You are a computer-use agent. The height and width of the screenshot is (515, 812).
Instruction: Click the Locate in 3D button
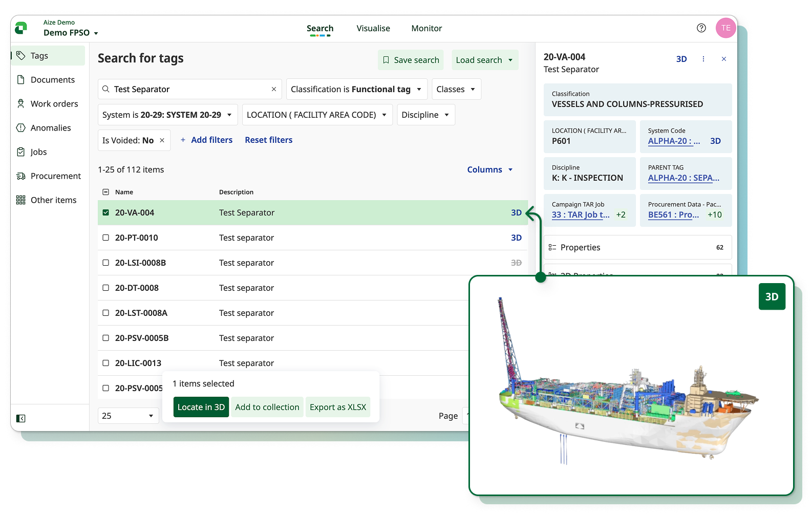[201, 407]
